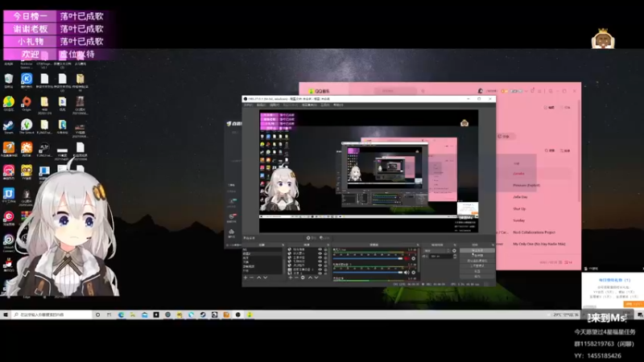Click the Start Recording button in Controls

[477, 255]
